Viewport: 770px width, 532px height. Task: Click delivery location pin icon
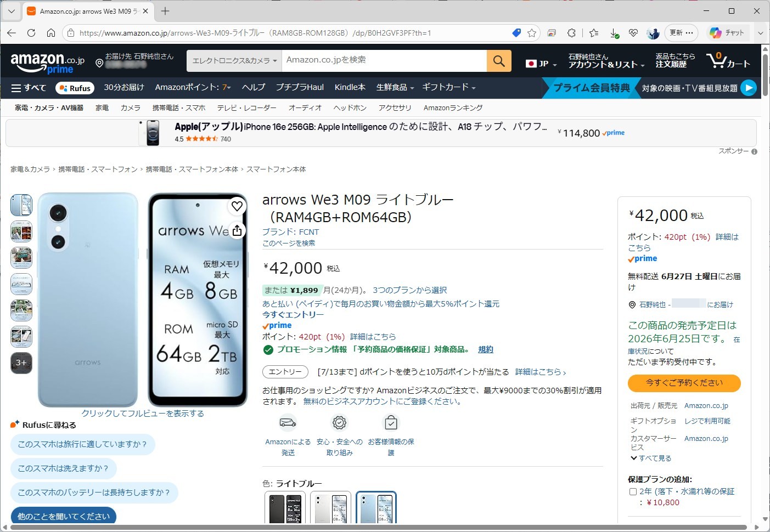(x=99, y=63)
